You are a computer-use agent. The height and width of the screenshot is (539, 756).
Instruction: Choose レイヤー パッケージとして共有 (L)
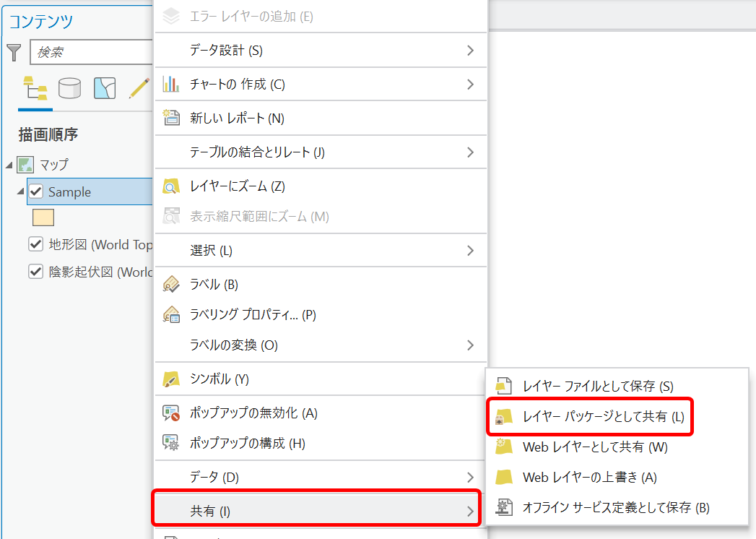(x=602, y=417)
